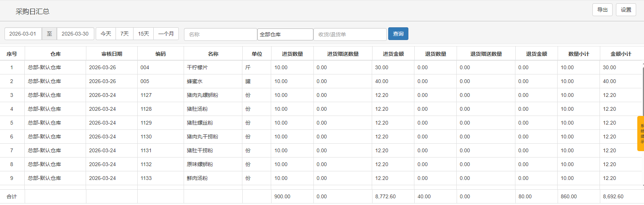This screenshot has height=205, width=644.
Task: Click the 进货金额 column header
Action: point(393,54)
